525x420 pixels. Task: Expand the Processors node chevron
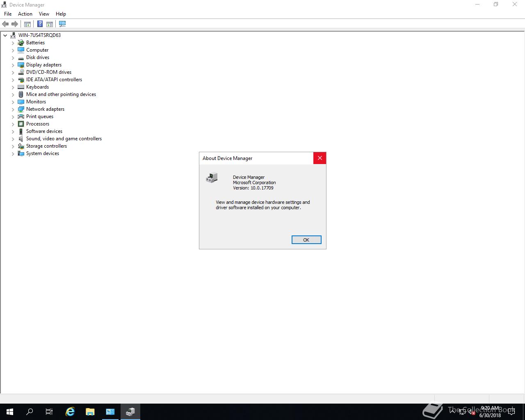tap(13, 124)
